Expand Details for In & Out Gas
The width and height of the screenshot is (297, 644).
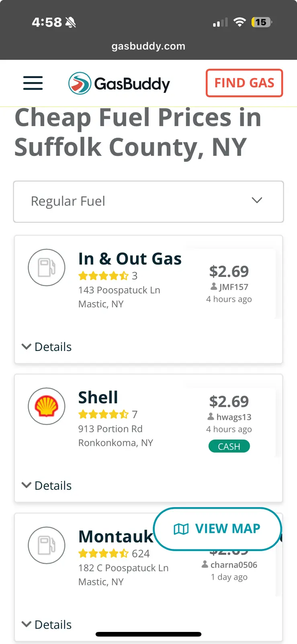point(47,347)
